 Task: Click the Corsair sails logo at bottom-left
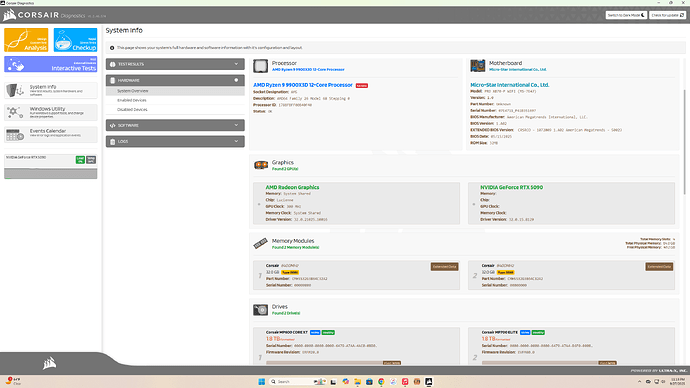pyautogui.click(x=49, y=362)
